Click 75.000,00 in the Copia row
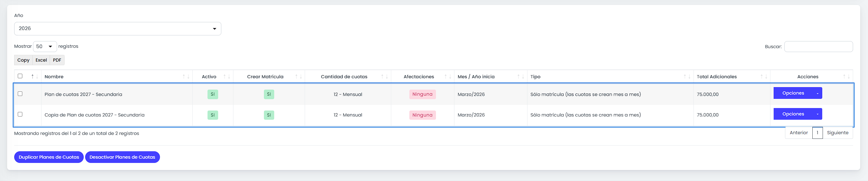The width and height of the screenshot is (868, 181). pyautogui.click(x=708, y=115)
